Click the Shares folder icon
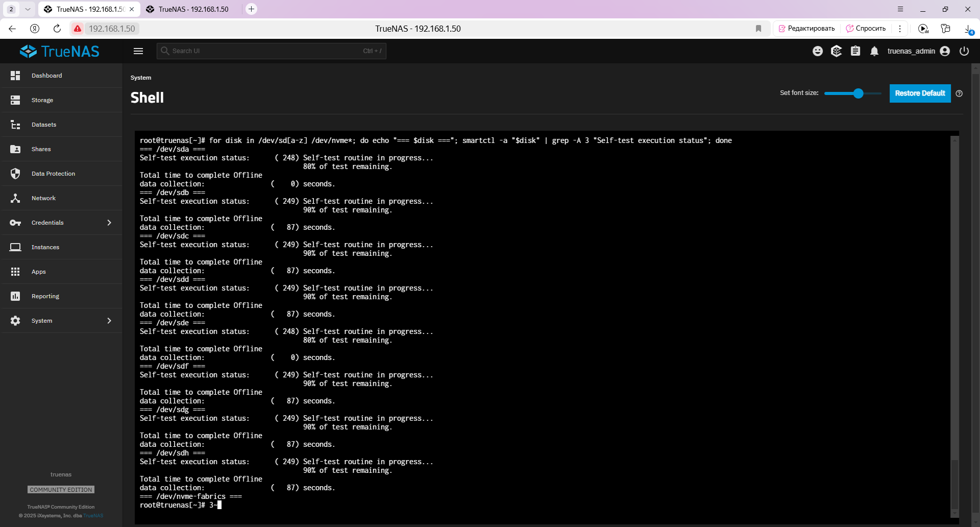This screenshot has height=527, width=980. tap(15, 149)
